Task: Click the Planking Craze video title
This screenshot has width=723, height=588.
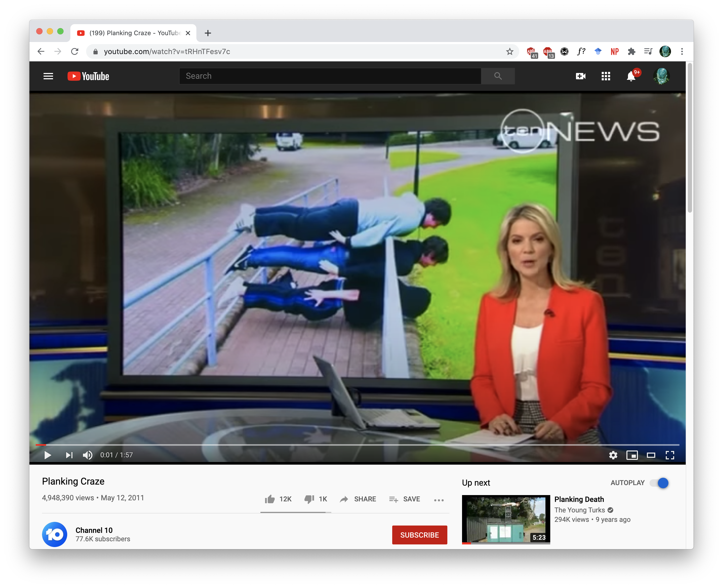Action: [73, 481]
